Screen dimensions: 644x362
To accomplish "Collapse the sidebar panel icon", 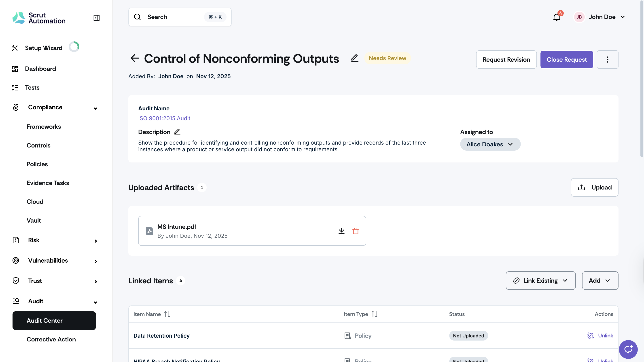I will tap(97, 18).
